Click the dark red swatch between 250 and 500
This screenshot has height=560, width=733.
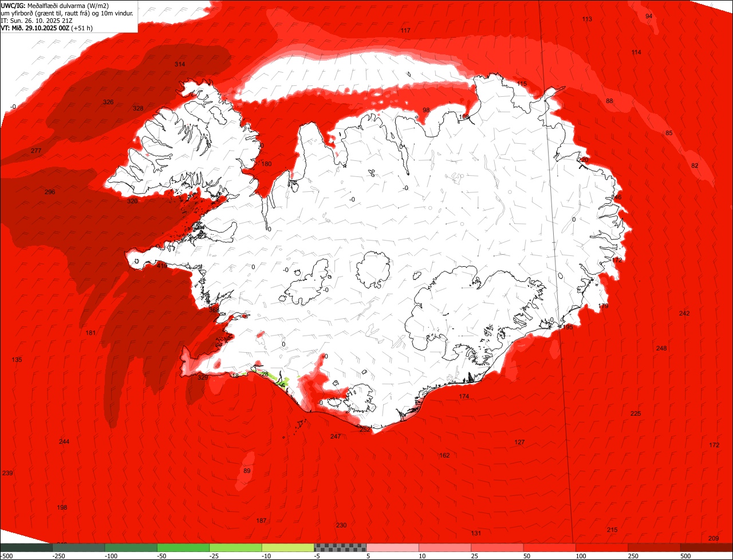click(655, 547)
